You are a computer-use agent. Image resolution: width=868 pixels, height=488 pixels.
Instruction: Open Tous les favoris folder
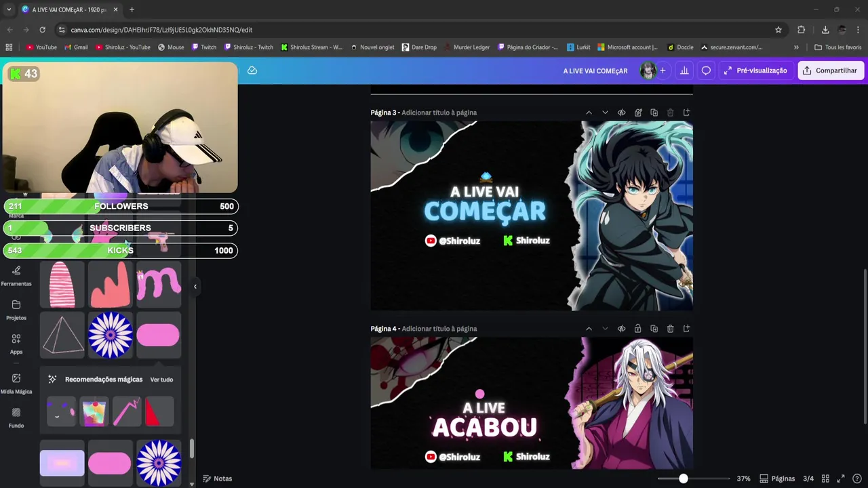click(x=837, y=47)
